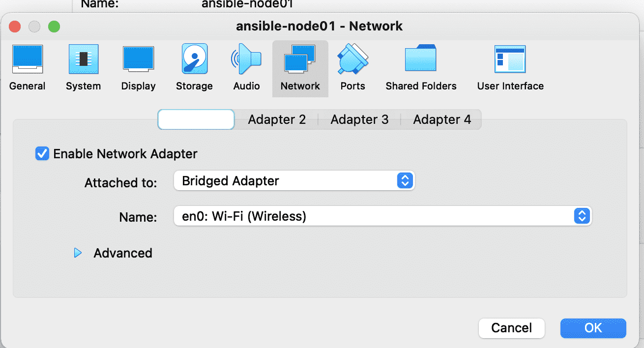Open the User Interface settings icon
Viewport: 644px width, 348px height.
coord(510,59)
